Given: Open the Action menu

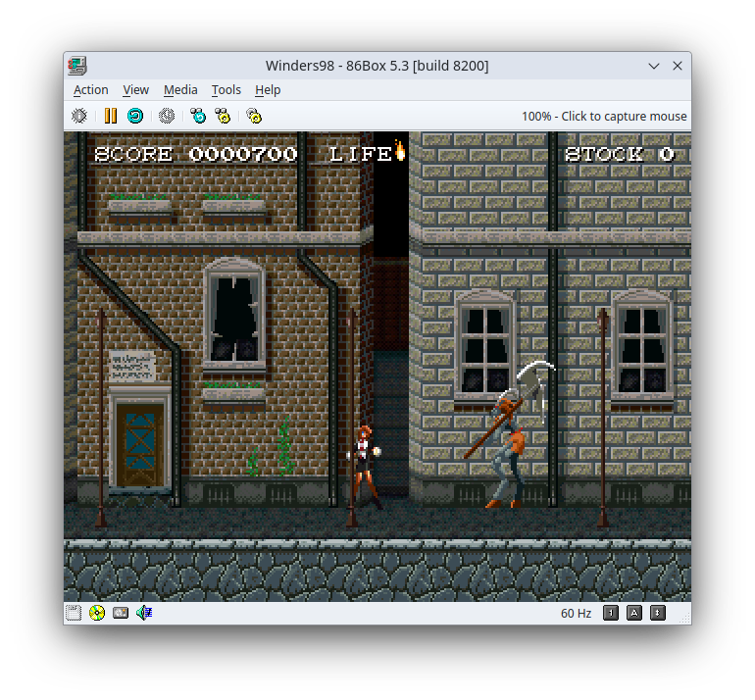Looking at the screenshot, I should tap(91, 89).
